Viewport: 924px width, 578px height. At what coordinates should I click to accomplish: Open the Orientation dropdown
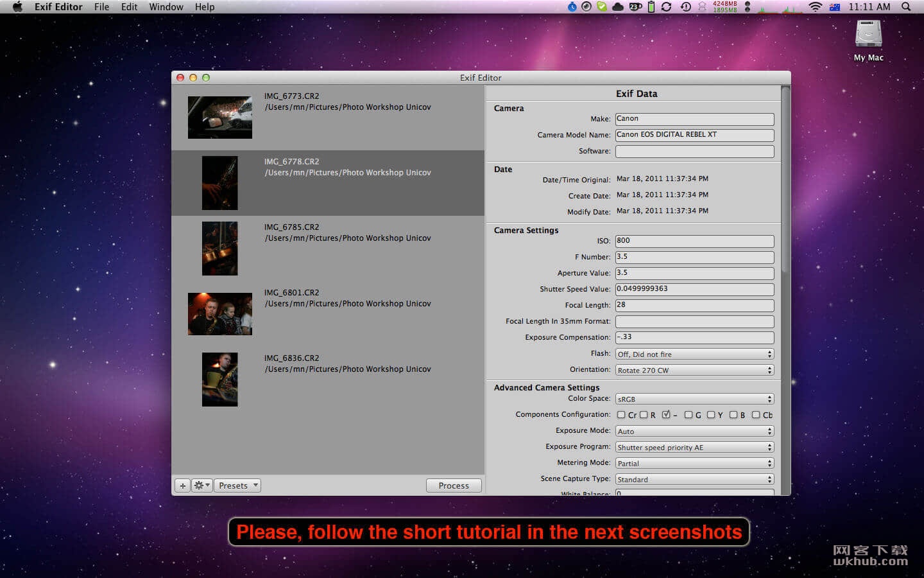coord(694,371)
